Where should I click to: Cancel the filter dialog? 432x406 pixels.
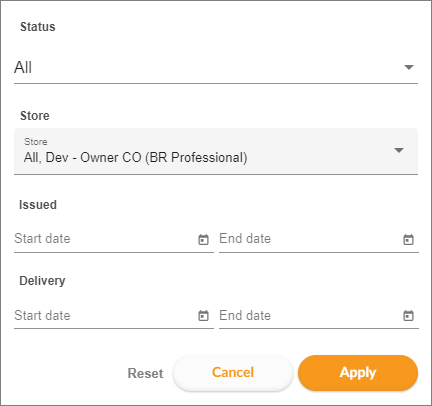pyautogui.click(x=233, y=373)
